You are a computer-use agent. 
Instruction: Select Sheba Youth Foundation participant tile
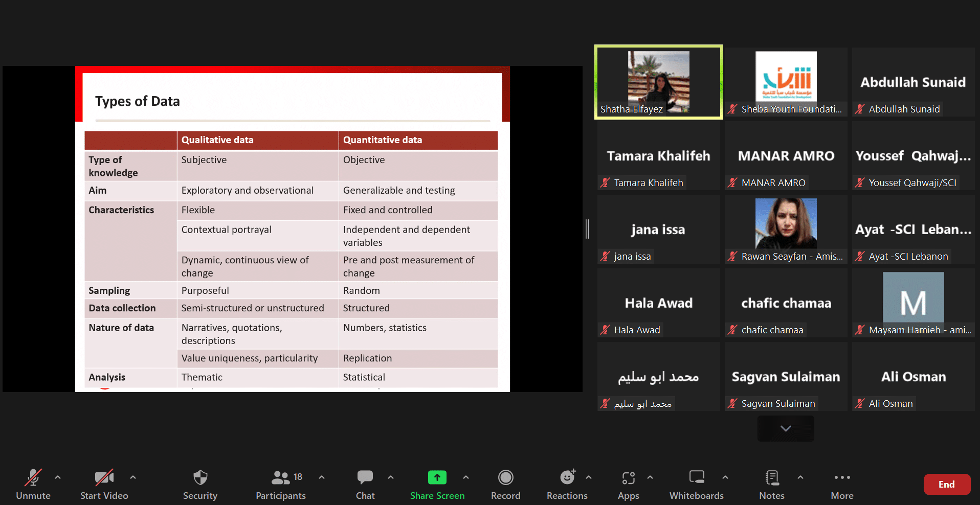(786, 82)
